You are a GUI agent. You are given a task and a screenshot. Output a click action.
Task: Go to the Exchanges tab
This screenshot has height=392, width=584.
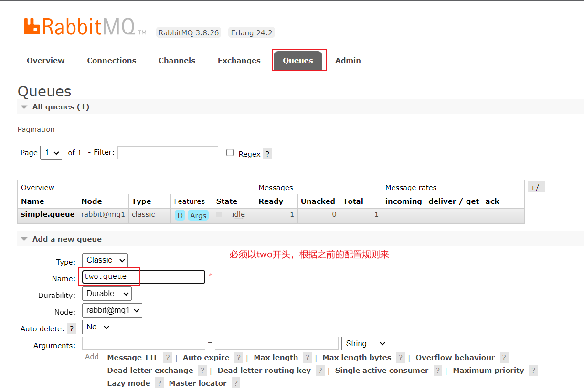pos(239,61)
